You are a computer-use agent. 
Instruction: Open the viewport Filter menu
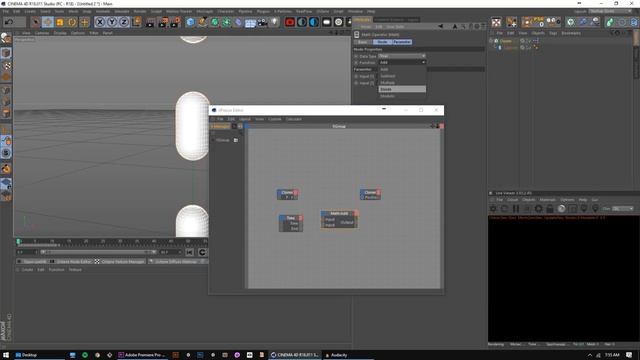[x=94, y=33]
